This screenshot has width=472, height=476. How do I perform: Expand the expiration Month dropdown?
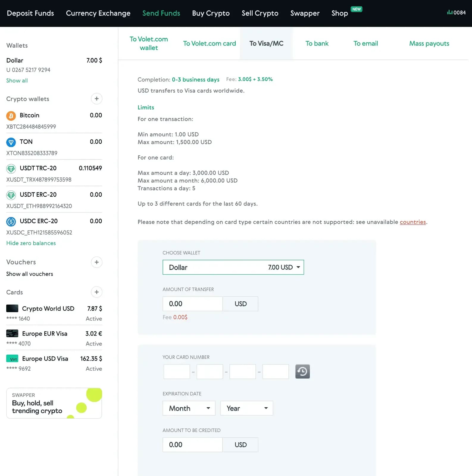click(x=189, y=408)
